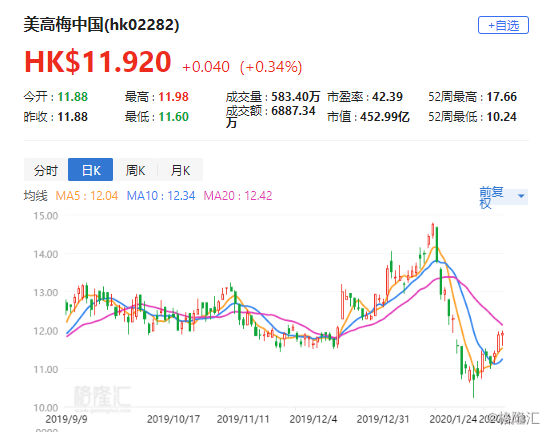
Task: Click the 成交量 value 583.40万
Action: click(295, 97)
